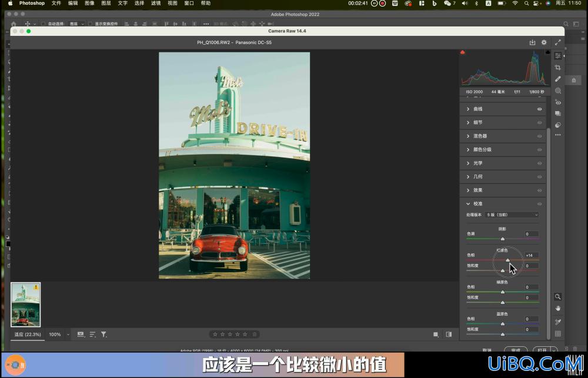
Task: Open Camera Raw preferences gear
Action: pyautogui.click(x=544, y=42)
